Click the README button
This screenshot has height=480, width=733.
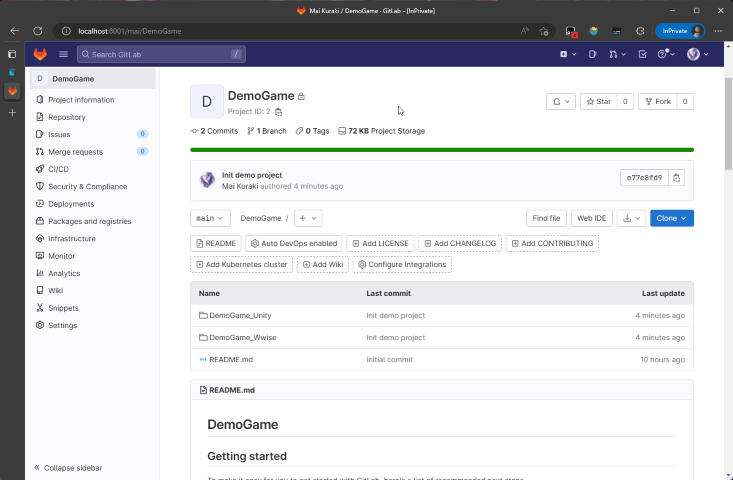216,244
